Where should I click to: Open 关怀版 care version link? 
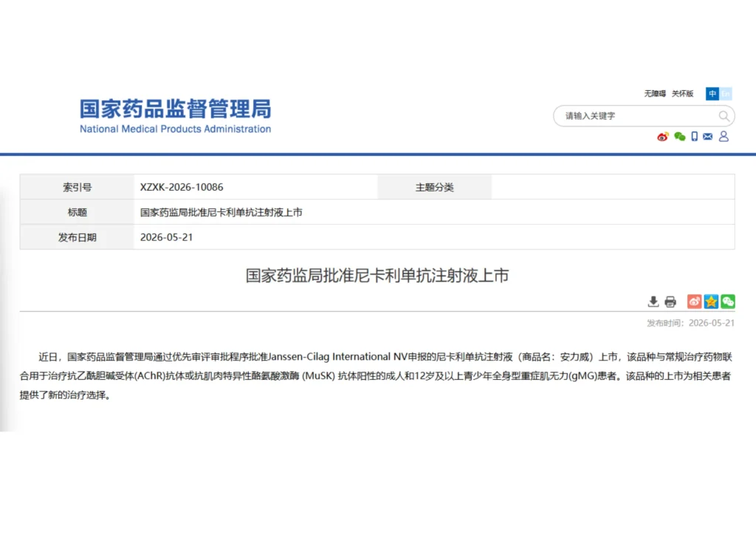point(682,94)
